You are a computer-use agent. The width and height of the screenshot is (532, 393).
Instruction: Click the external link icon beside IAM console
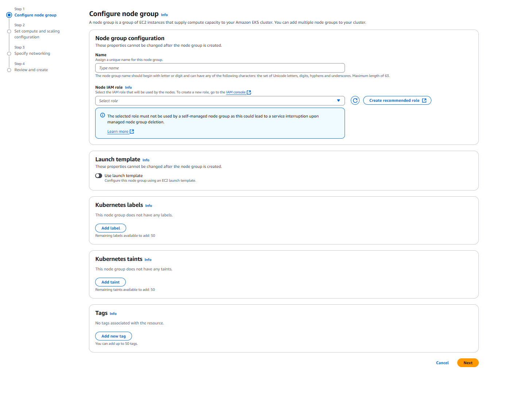[x=249, y=92]
